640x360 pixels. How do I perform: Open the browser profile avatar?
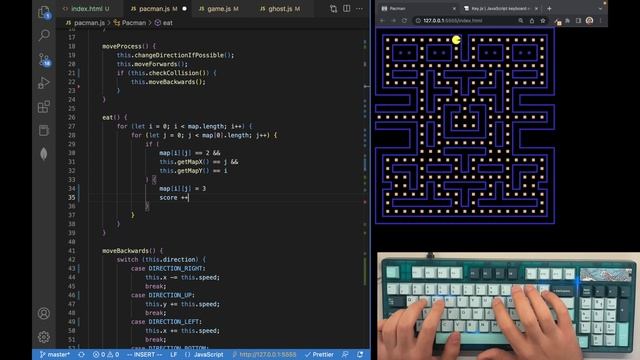click(x=589, y=20)
